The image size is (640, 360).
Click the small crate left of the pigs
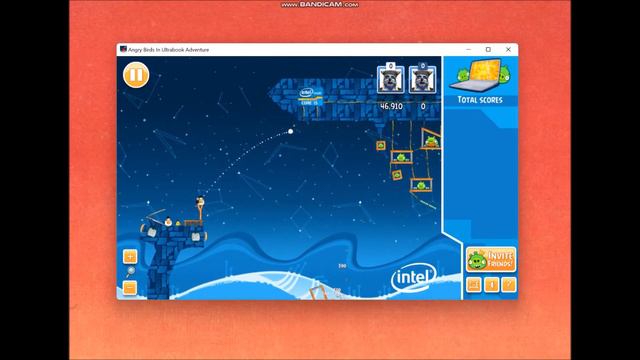(x=381, y=145)
